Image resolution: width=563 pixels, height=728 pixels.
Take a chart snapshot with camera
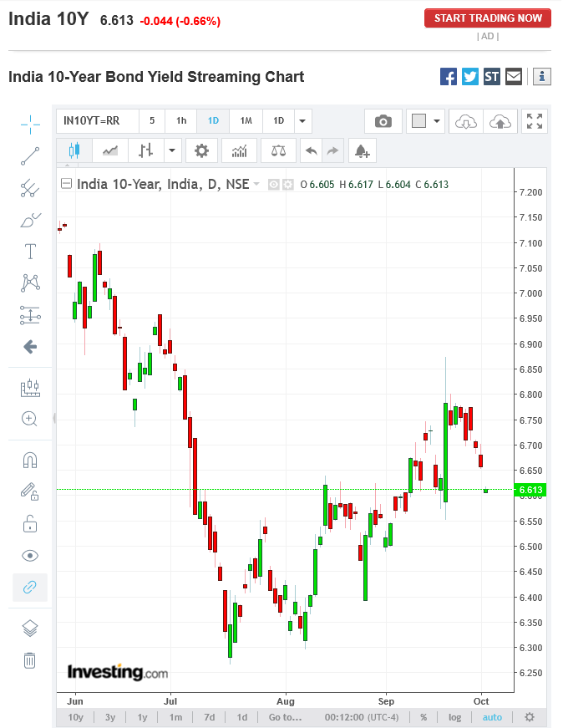click(x=383, y=121)
